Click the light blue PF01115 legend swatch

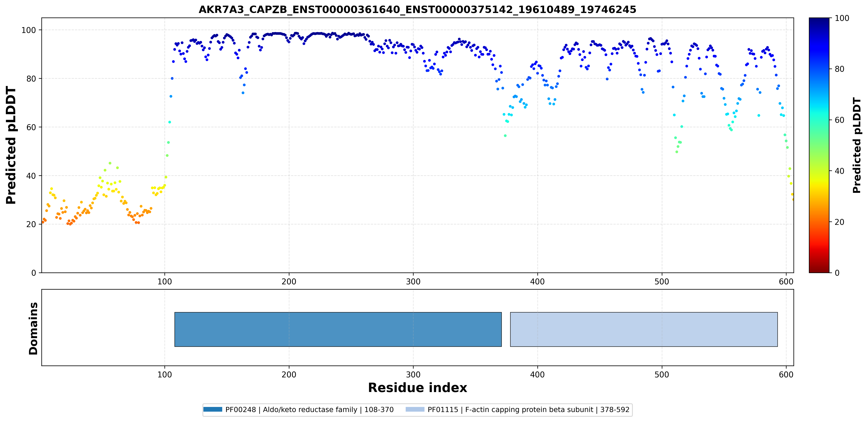tap(415, 409)
